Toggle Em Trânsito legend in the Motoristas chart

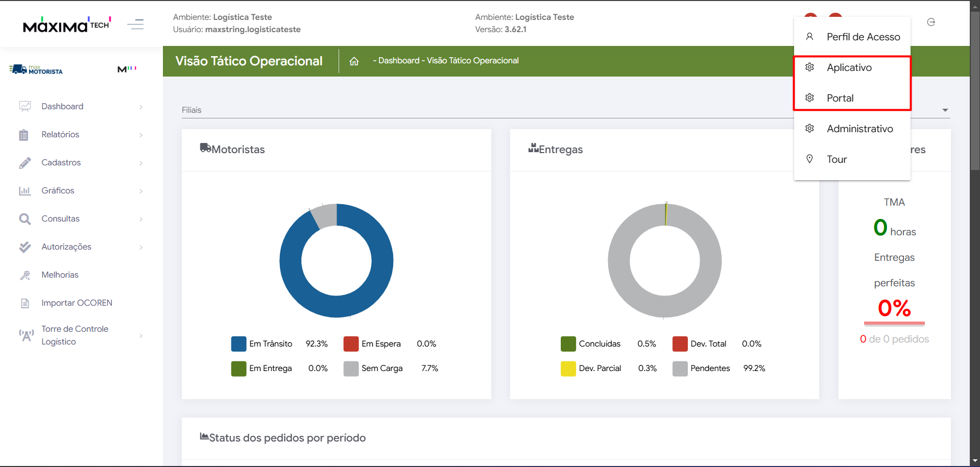[270, 343]
